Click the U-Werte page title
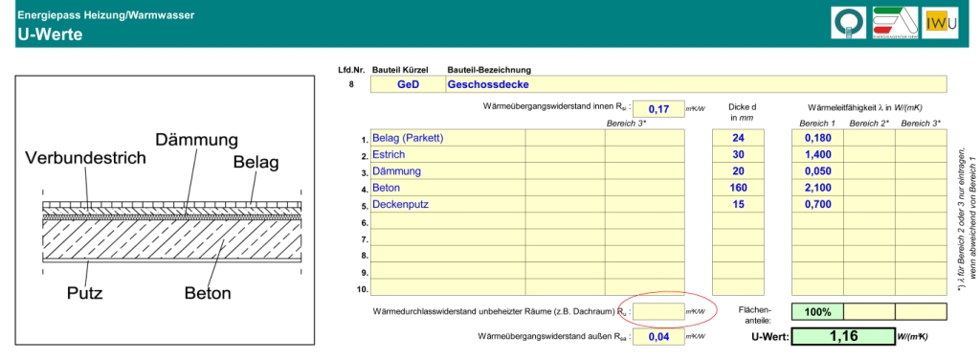 [x=50, y=35]
